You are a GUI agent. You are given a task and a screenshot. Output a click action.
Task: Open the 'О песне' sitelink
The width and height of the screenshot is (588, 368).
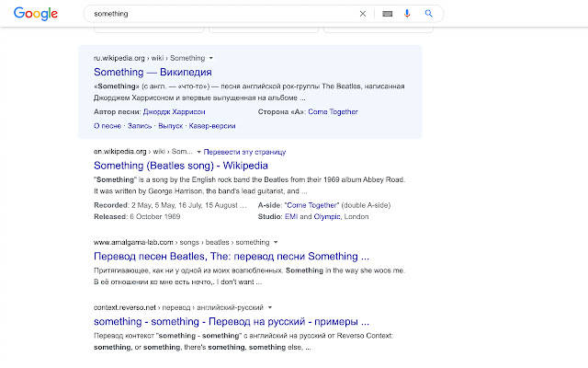tap(107, 126)
